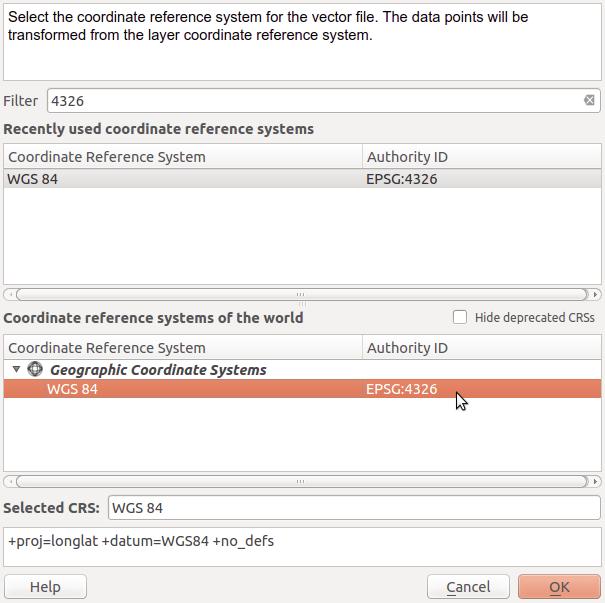Enable the Hide deprecated CRSs checkbox
The image size is (605, 603).
tap(460, 317)
